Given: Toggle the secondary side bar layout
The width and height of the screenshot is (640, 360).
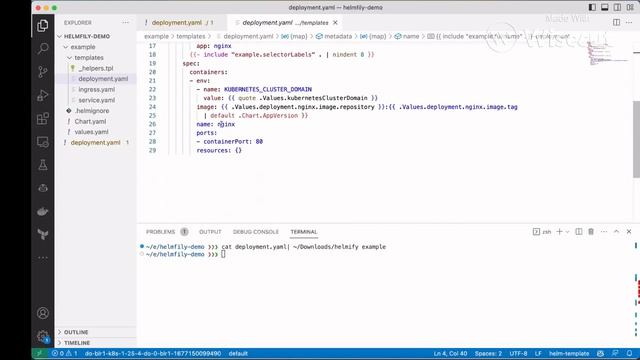Looking at the screenshot, I should (617, 7).
